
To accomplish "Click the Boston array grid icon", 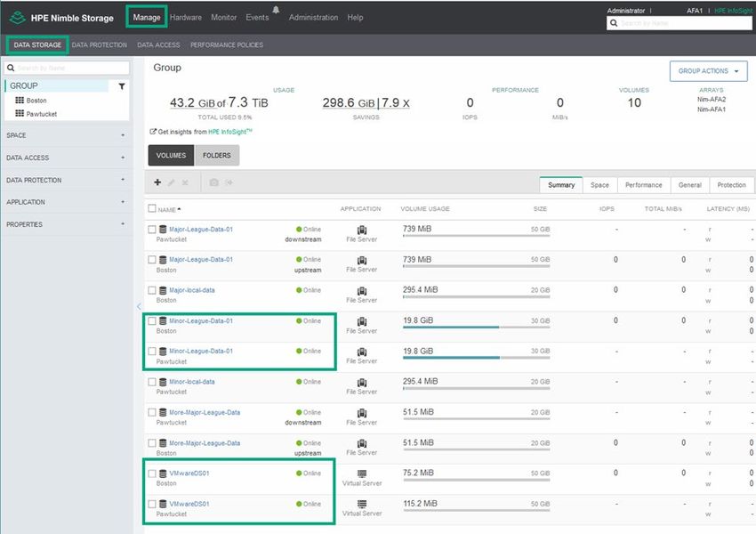I will pos(20,100).
